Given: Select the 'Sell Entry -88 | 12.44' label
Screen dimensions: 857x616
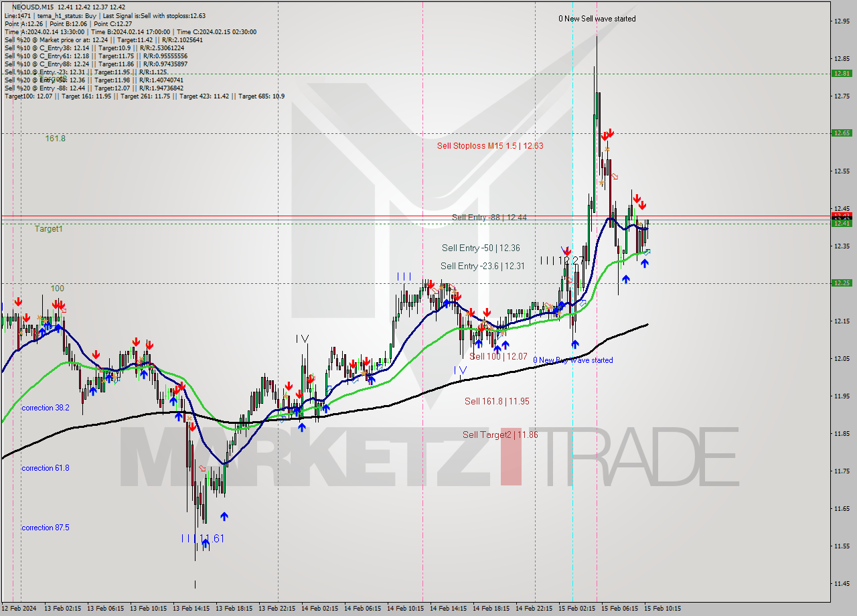Looking at the screenshot, I should pyautogui.click(x=489, y=217).
